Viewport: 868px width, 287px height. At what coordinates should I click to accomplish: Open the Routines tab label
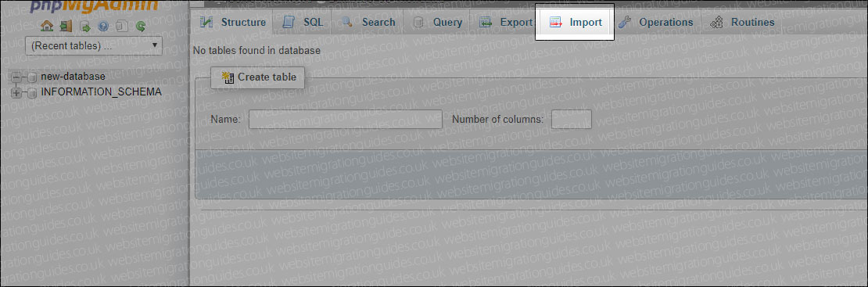click(x=753, y=23)
